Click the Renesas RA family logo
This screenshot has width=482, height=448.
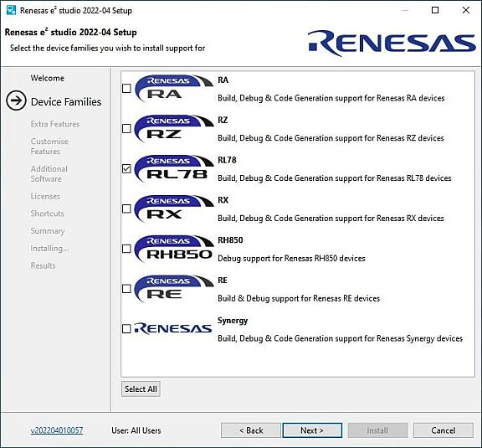(x=174, y=89)
